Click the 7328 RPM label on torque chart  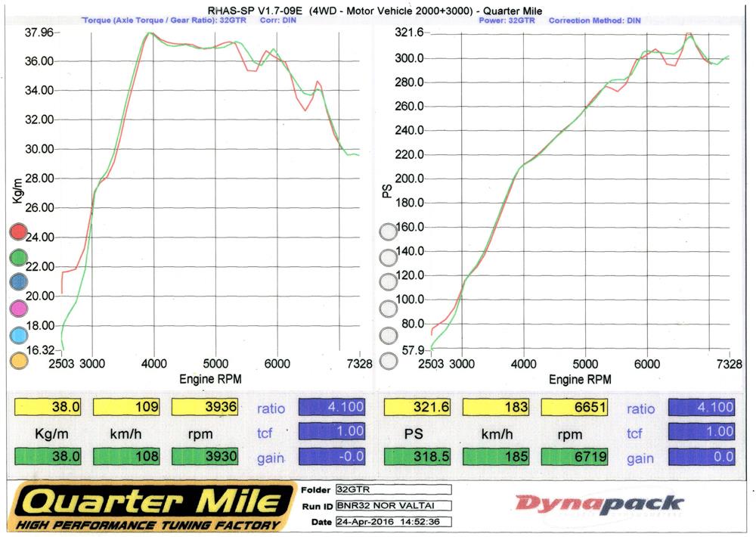(360, 364)
